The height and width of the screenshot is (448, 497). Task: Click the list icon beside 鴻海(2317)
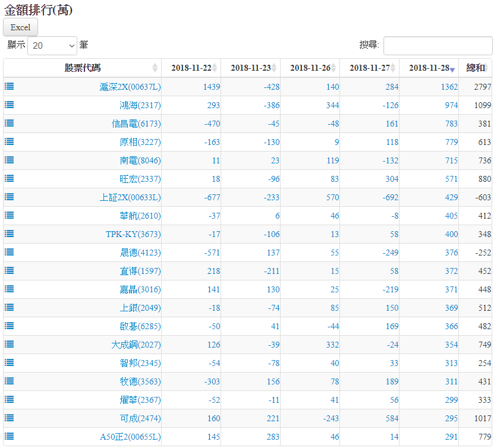pos(10,105)
